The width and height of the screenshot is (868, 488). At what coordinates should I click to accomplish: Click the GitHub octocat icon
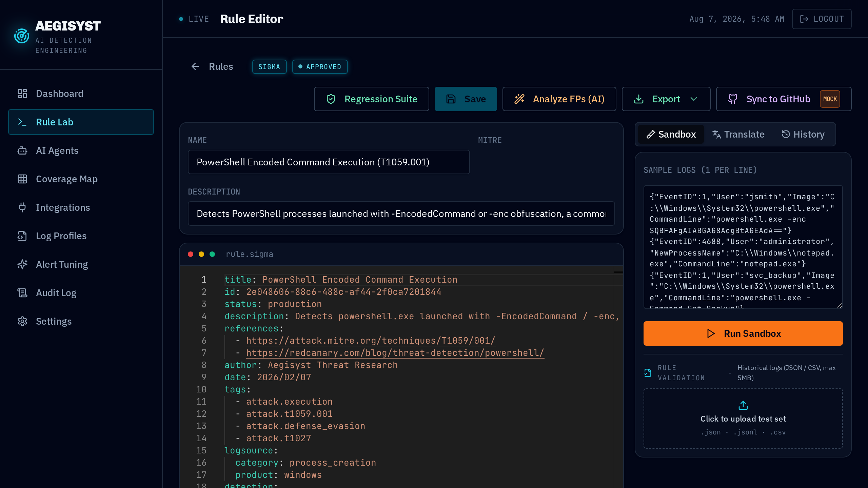733,99
